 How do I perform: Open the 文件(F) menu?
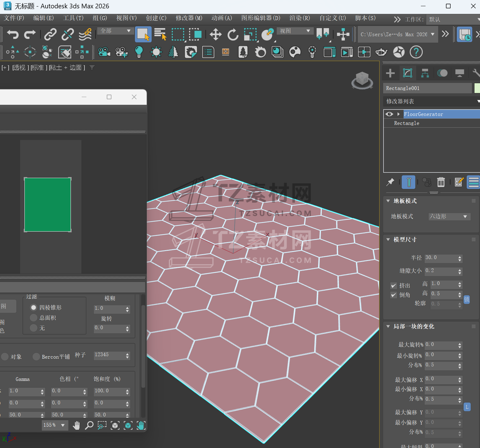click(x=14, y=18)
